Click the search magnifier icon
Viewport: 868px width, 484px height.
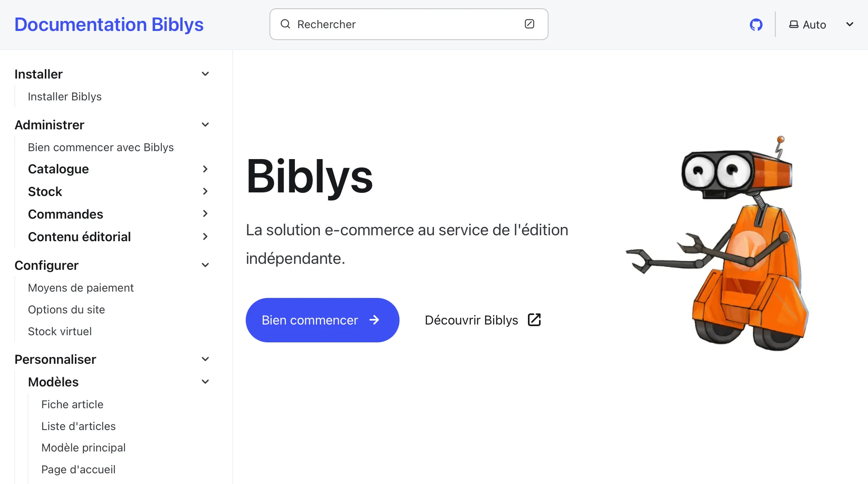coord(285,24)
